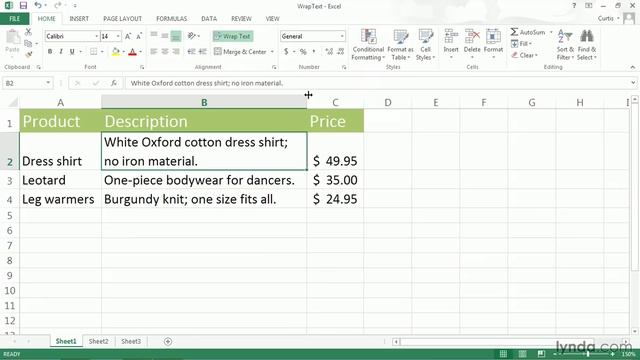Click the Format Painter brush icon
This screenshot has width=640, height=360.
coord(28,54)
